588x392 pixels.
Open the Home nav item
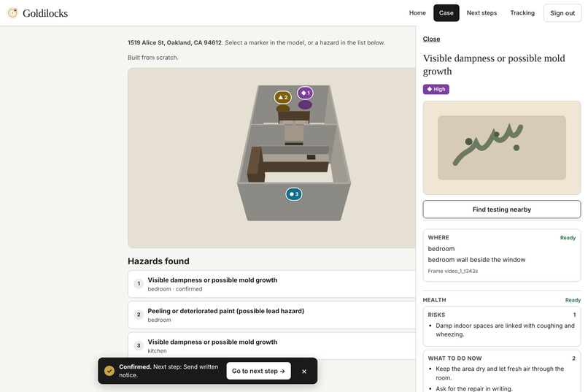[417, 12]
